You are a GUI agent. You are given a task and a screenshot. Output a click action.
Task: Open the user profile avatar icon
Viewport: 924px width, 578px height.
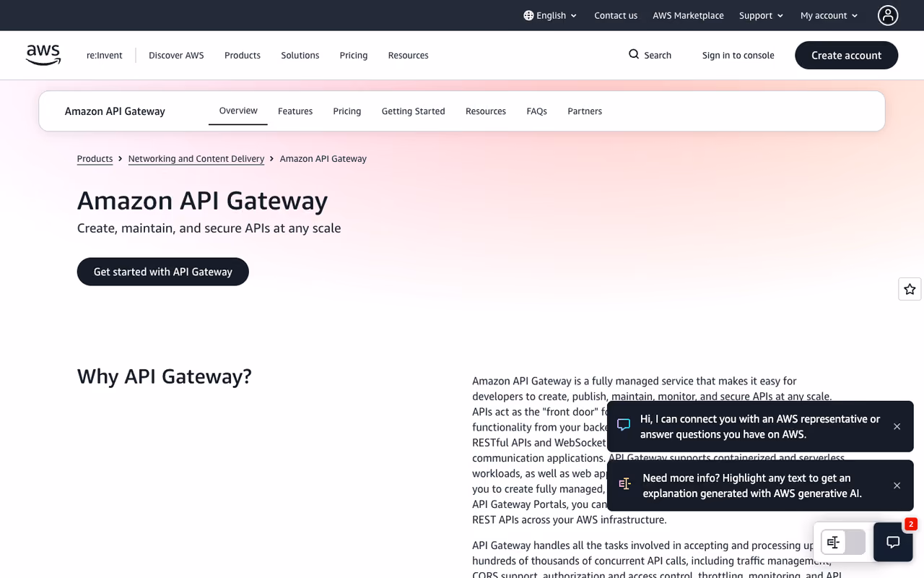[x=888, y=15]
